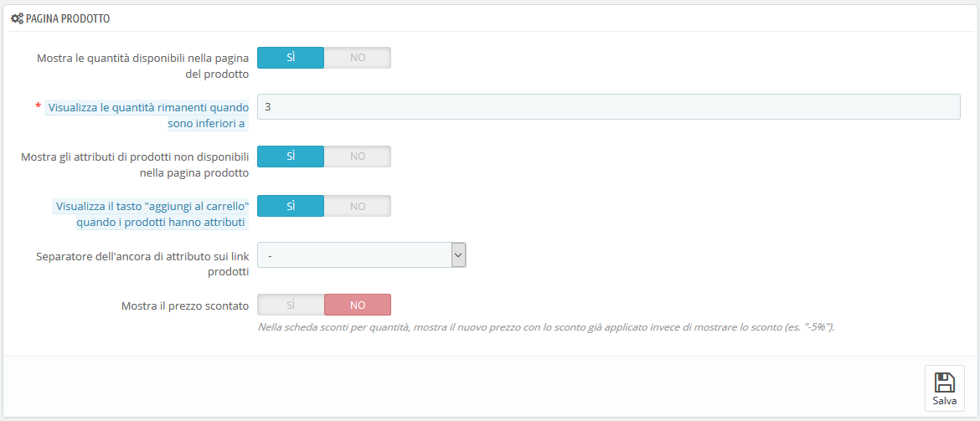Viewport: 980px width, 421px height.
Task: Select SÌ for 'Mostra gli attributi' option
Action: [291, 157]
